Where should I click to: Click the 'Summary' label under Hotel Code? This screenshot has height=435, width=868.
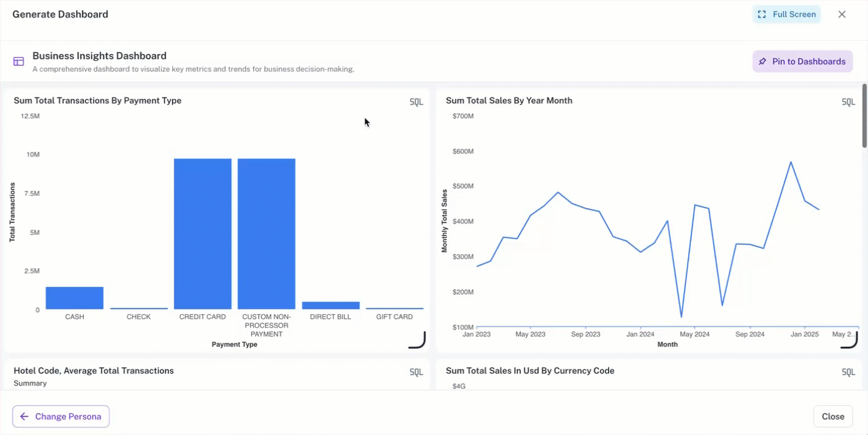click(30, 384)
